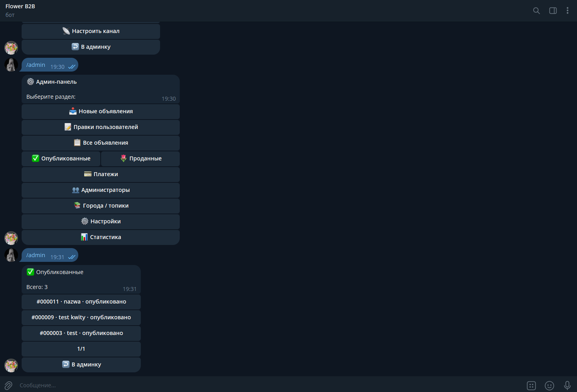Click the bottom В админку button
This screenshot has width=577, height=392.
(81, 364)
